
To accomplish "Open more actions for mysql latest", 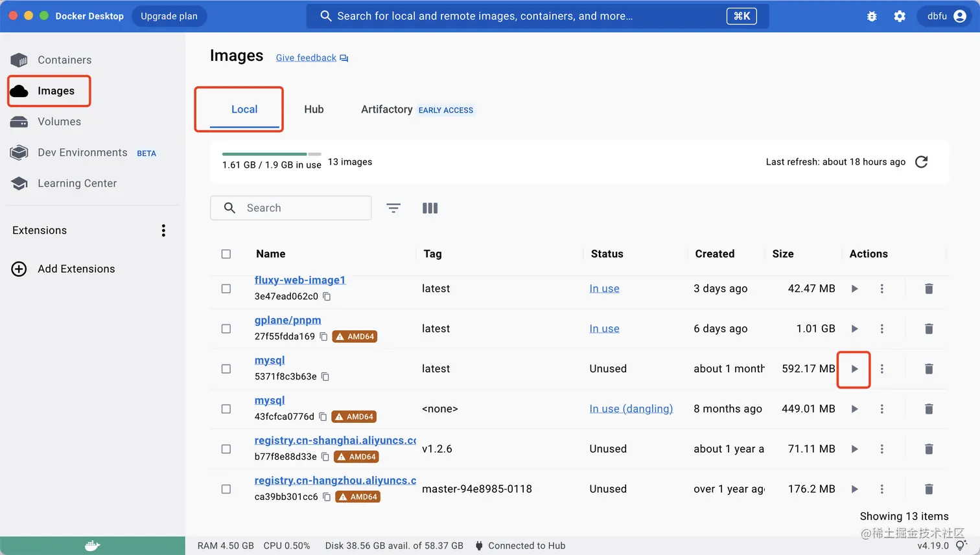I will pos(881,369).
